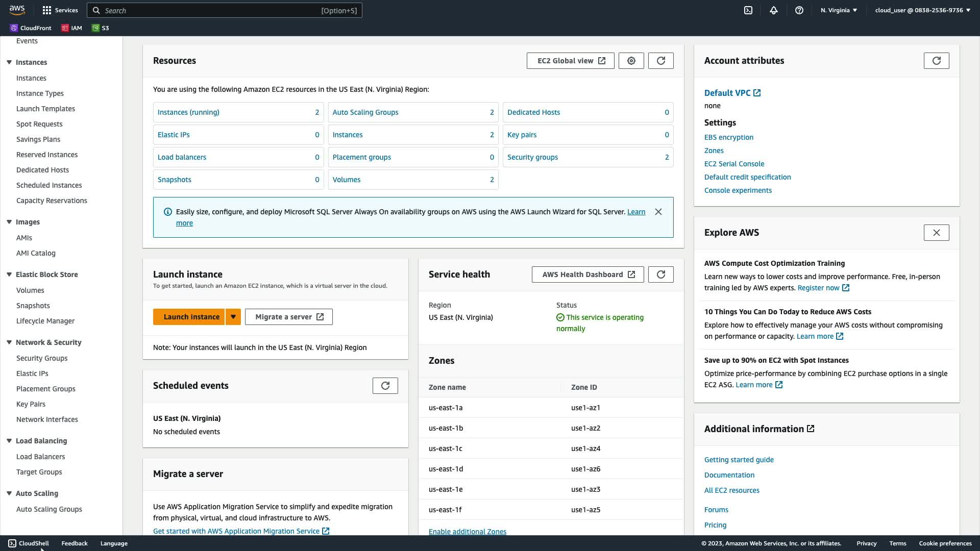
Task: Collapse the Elastic Block Store section
Action: (9, 274)
